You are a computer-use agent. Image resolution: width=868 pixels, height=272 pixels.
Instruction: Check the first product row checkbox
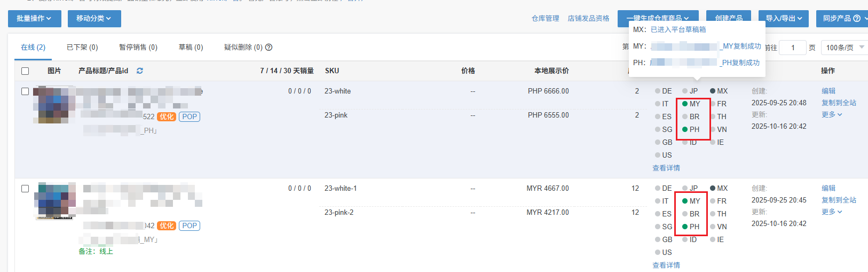[x=25, y=91]
